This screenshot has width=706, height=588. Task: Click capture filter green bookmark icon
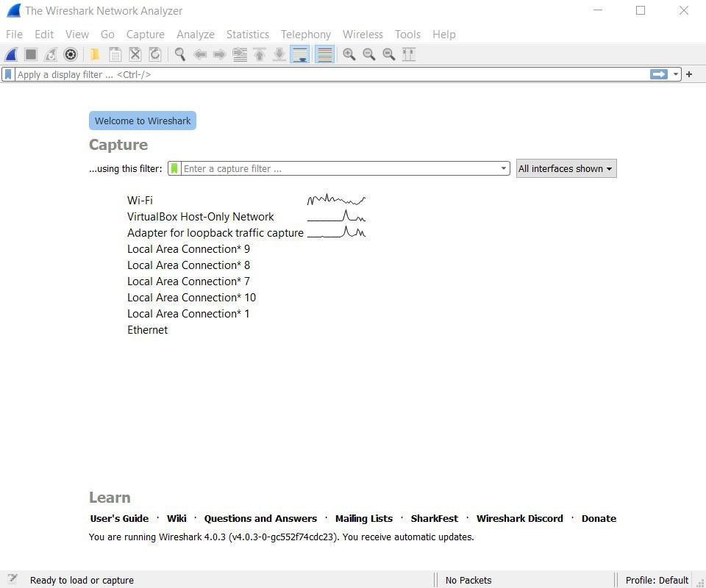(174, 168)
